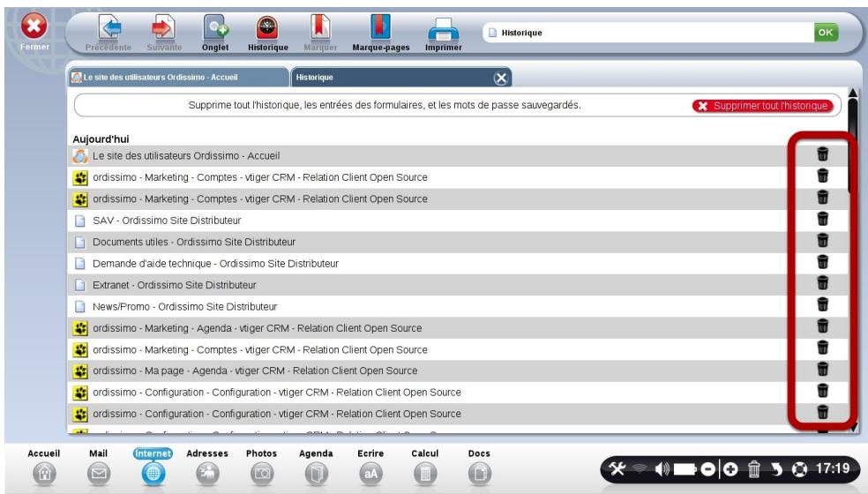The image size is (868, 494).
Task: Click the battery indicator icon
Action: point(685,469)
